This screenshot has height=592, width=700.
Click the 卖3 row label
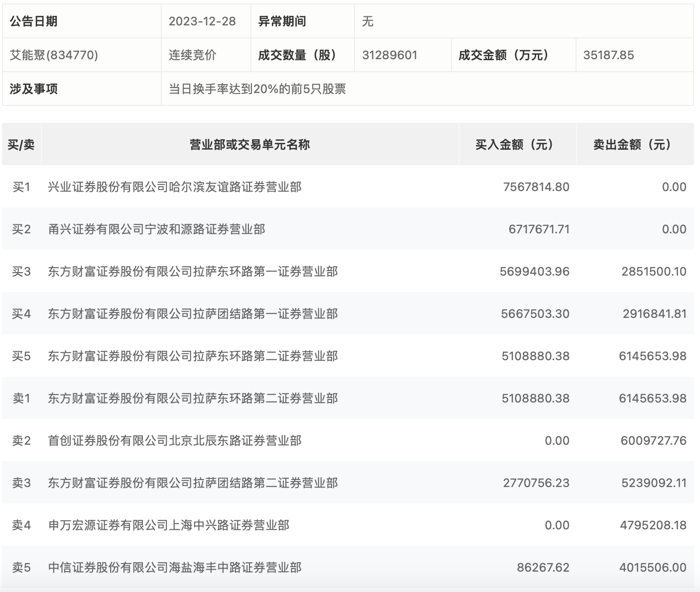[x=21, y=483]
